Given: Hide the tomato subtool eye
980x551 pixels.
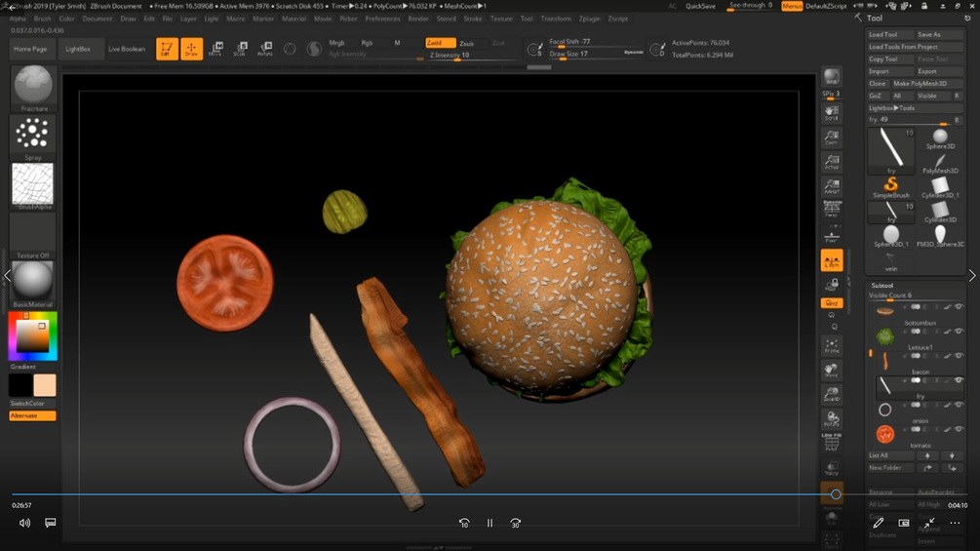Looking at the screenshot, I should pos(959,429).
